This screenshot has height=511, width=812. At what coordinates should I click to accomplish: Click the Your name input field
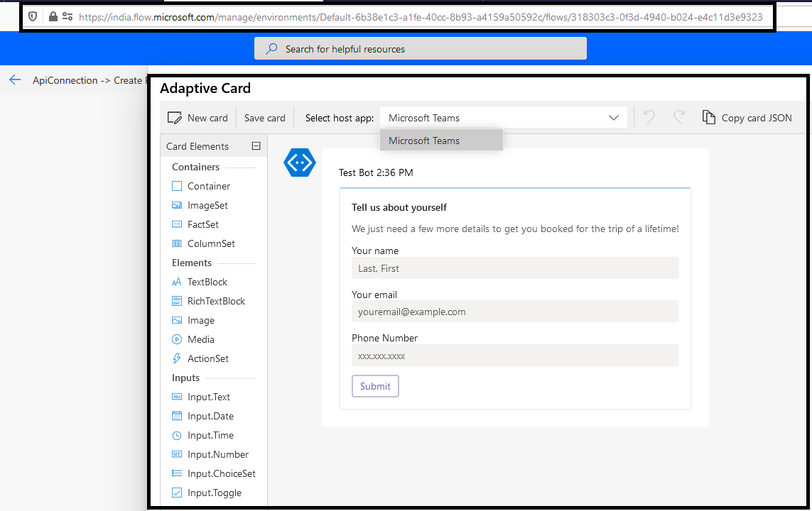(x=515, y=268)
